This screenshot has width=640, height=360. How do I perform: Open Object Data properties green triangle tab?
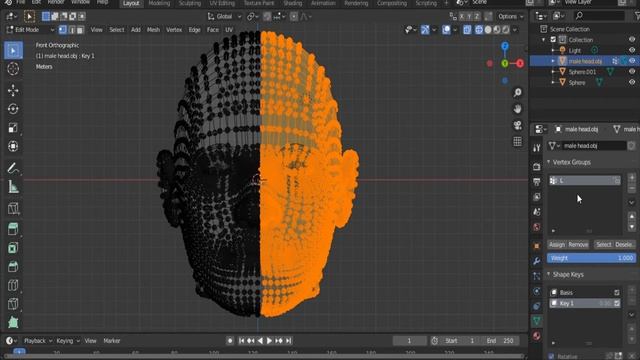[537, 321]
